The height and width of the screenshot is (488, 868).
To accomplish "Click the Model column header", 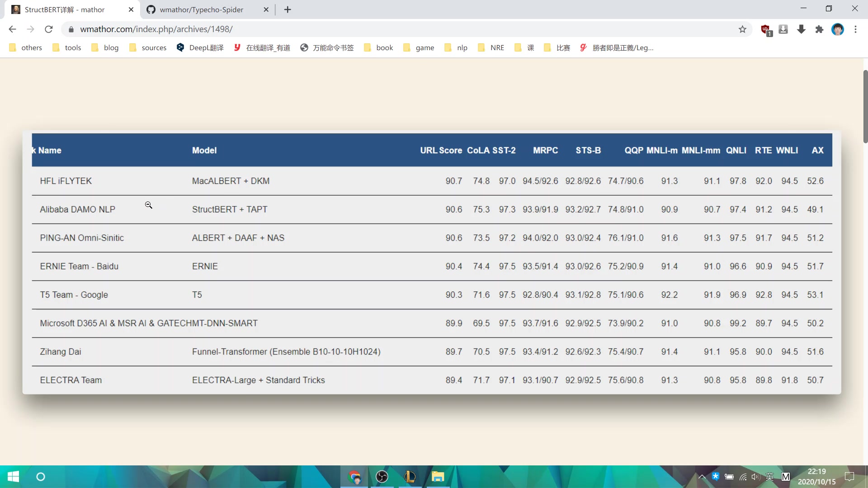I will pyautogui.click(x=204, y=150).
